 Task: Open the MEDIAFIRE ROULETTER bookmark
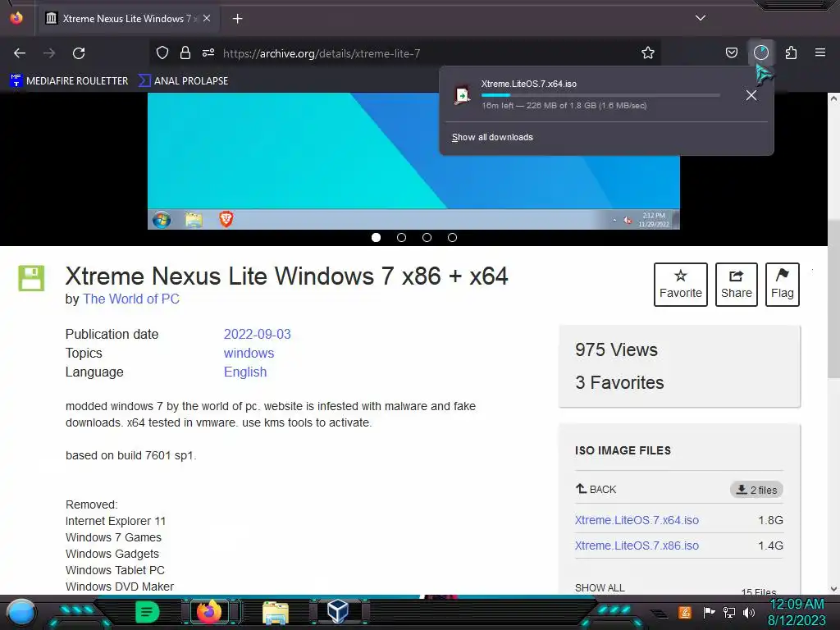69,81
